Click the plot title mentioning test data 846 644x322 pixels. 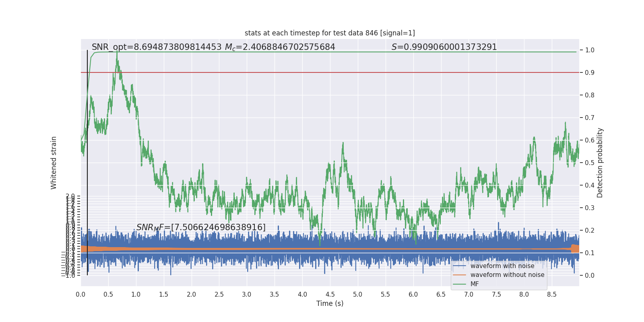[330, 33]
